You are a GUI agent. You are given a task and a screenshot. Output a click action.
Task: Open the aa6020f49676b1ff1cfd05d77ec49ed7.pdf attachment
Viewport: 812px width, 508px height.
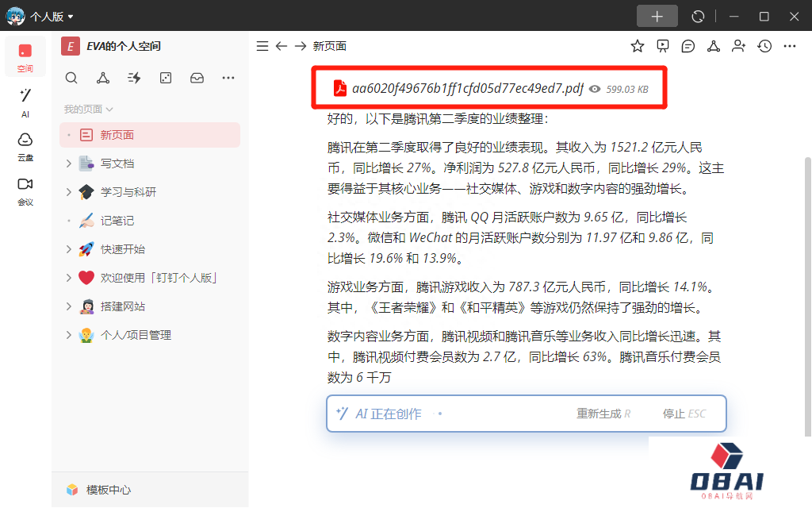point(468,89)
